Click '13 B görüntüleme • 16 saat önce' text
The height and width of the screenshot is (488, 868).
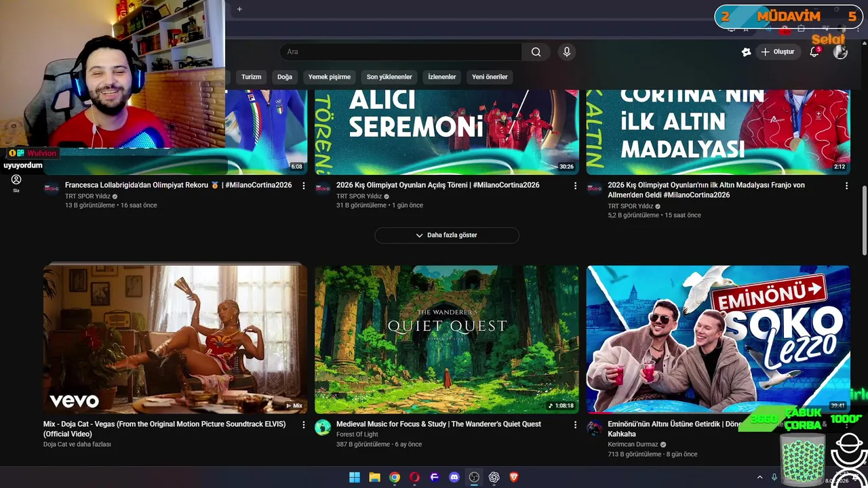coord(111,205)
